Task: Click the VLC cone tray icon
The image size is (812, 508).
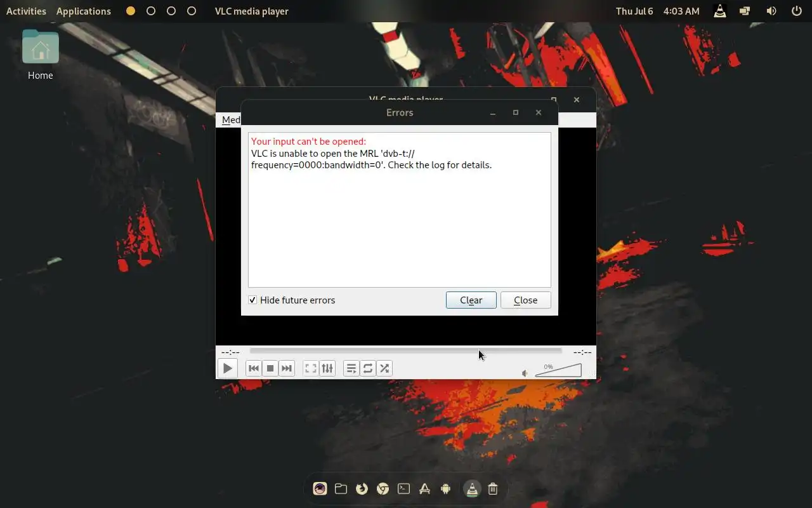Action: coord(720,11)
